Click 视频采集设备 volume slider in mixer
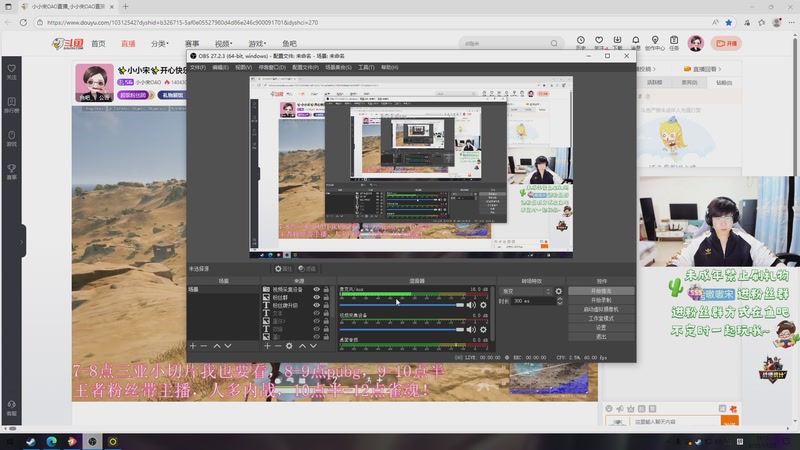This screenshot has height=450, width=800. pyautogui.click(x=402, y=330)
